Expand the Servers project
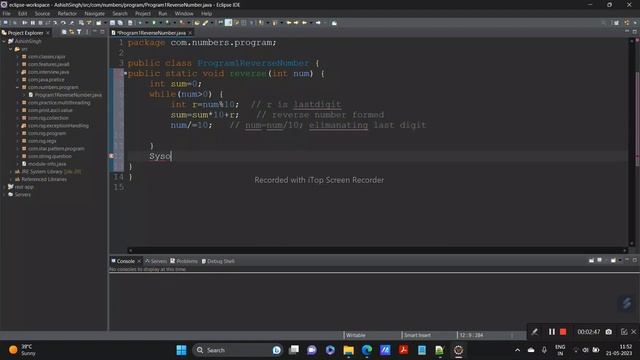 [4, 195]
